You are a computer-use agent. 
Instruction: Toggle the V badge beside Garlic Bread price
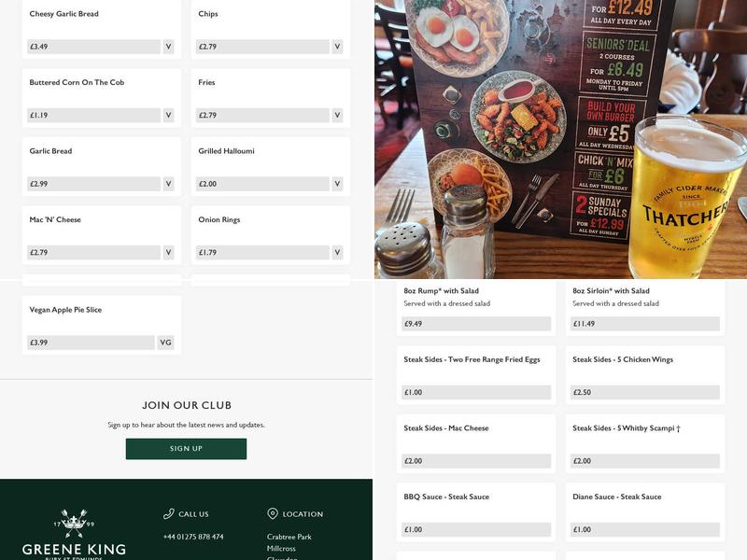tap(168, 183)
